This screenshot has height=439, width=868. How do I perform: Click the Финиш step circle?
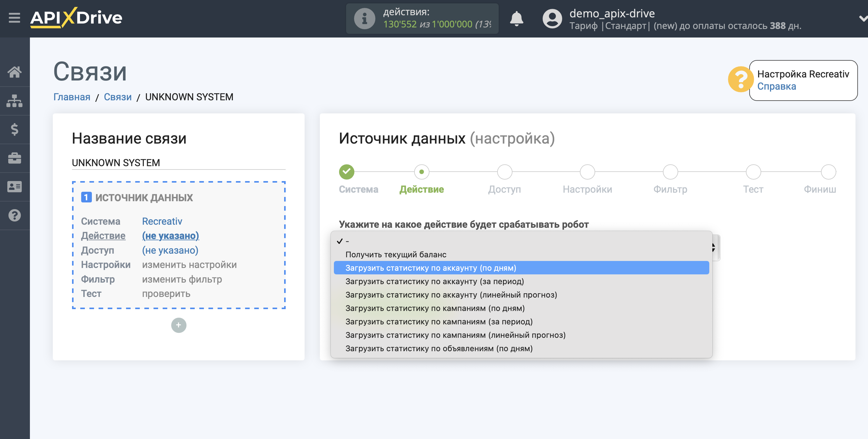point(828,172)
